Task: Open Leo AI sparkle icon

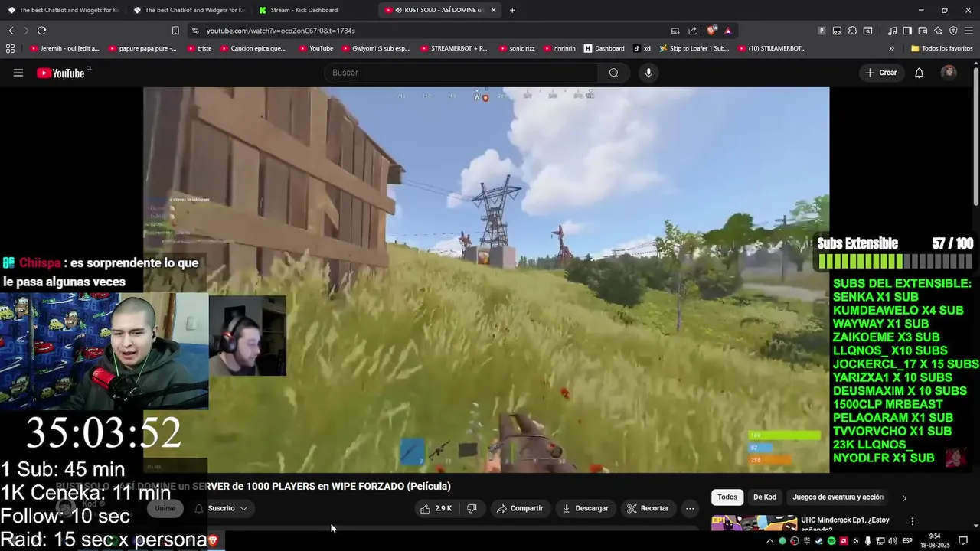Action: [x=938, y=31]
